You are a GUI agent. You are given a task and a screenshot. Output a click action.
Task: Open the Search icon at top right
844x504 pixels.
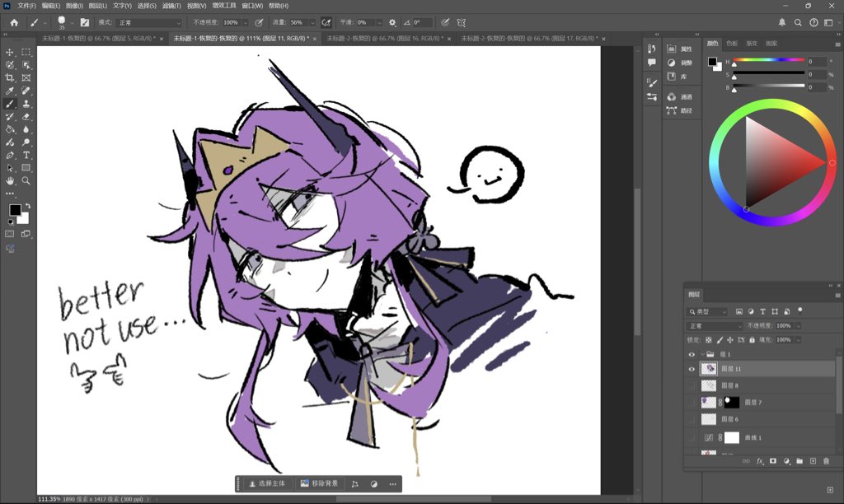coord(798,22)
